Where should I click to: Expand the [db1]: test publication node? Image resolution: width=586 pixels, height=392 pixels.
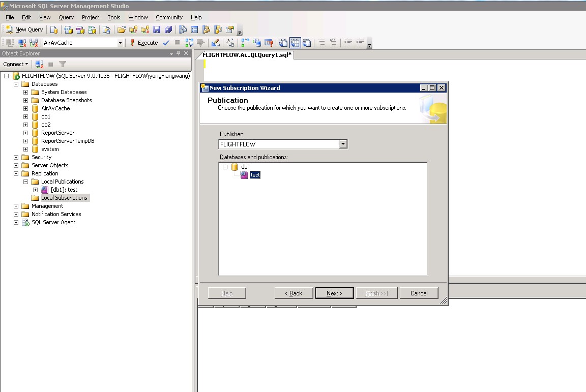click(x=35, y=190)
